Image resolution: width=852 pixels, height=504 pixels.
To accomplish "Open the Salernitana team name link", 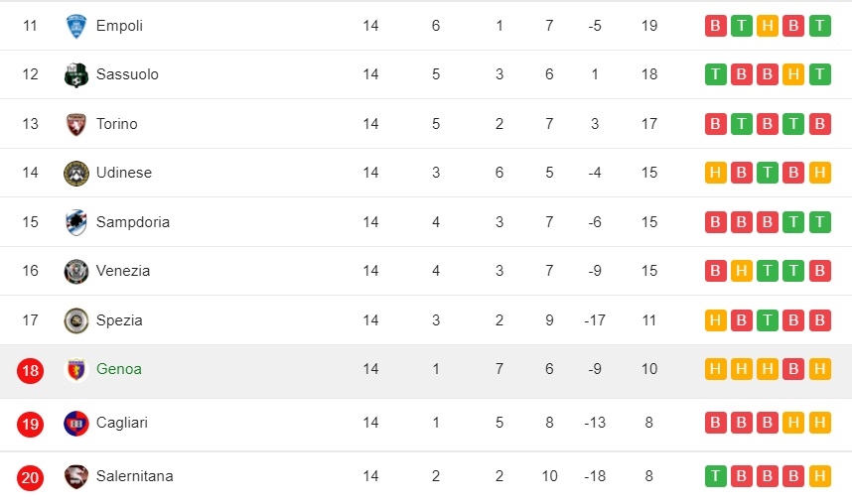I will pyautogui.click(x=135, y=476).
